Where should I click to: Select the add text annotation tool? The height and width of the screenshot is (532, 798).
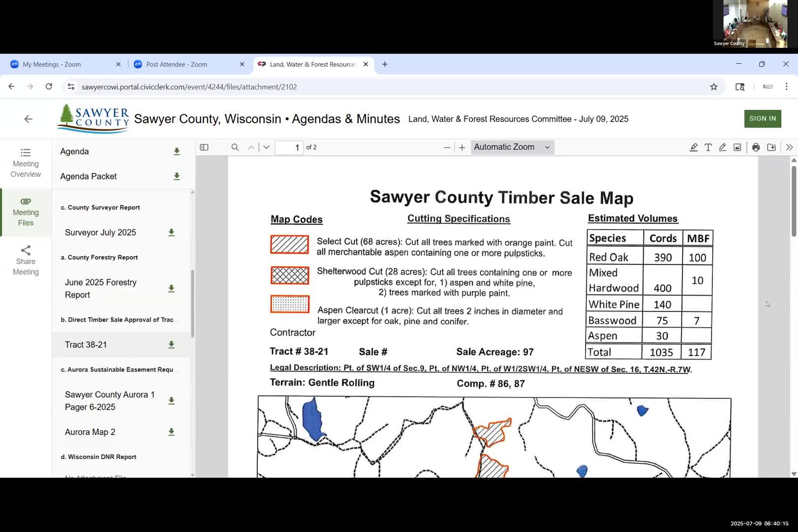point(708,147)
